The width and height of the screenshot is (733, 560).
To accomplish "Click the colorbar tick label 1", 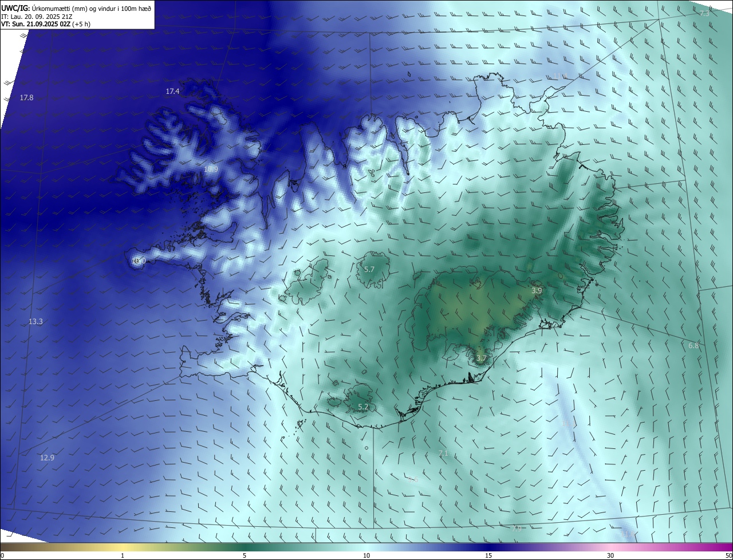I will (123, 555).
